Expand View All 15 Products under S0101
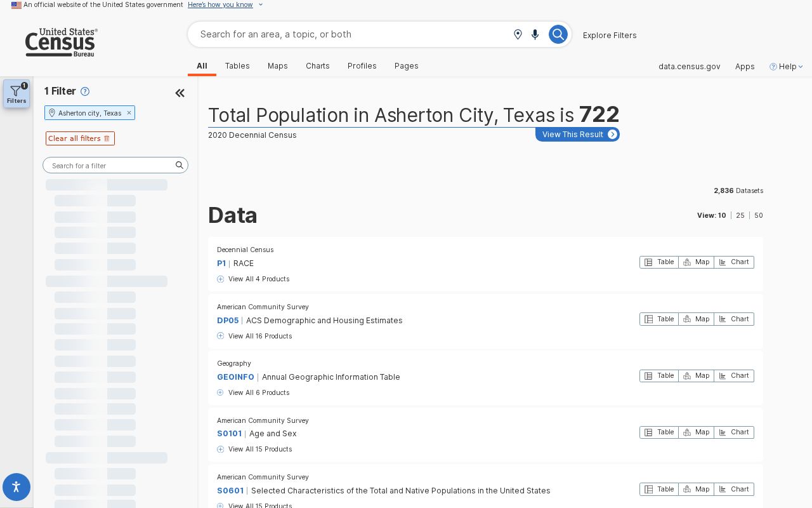The height and width of the screenshot is (508, 812). (254, 449)
